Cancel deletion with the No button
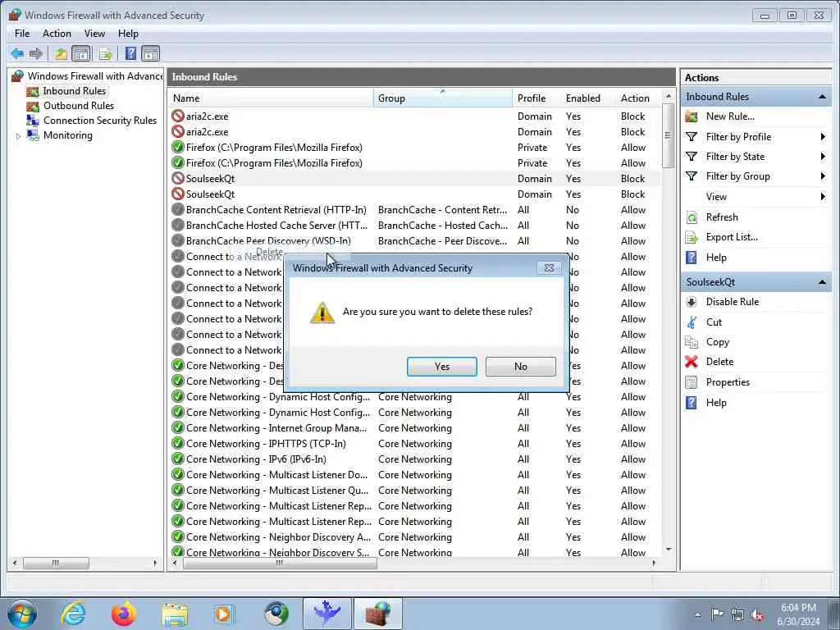The image size is (840, 630). tap(521, 367)
